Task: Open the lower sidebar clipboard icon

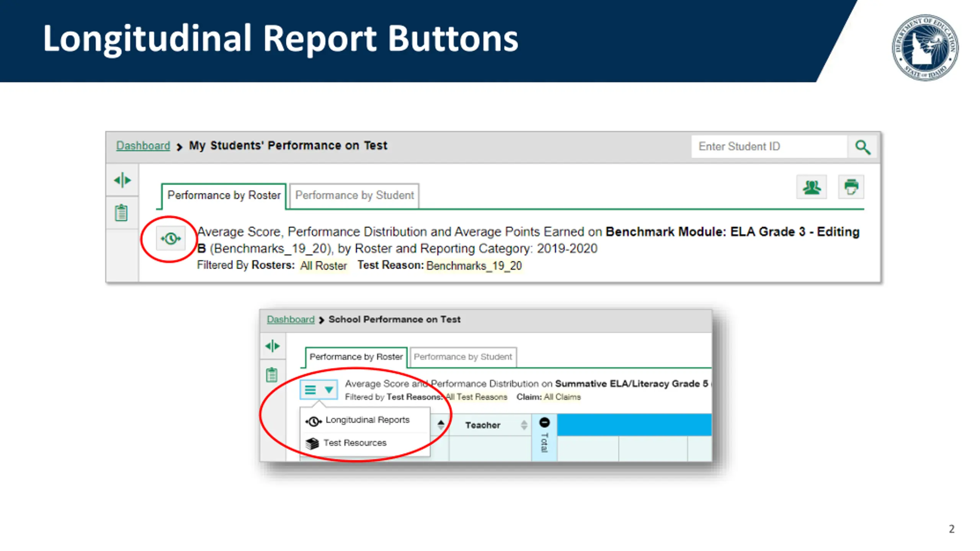Action: coord(272,375)
